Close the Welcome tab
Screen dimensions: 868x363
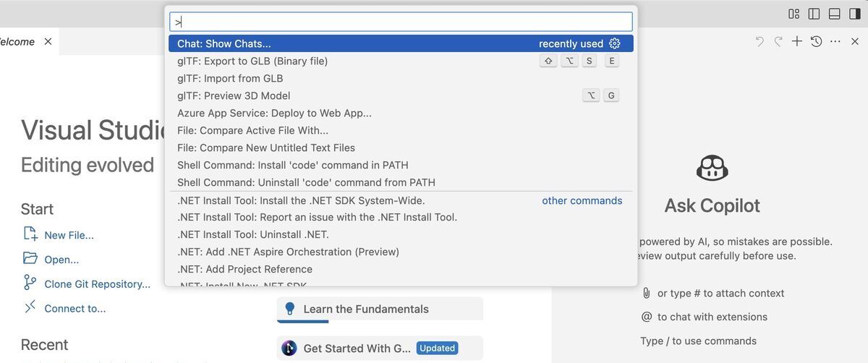[48, 42]
